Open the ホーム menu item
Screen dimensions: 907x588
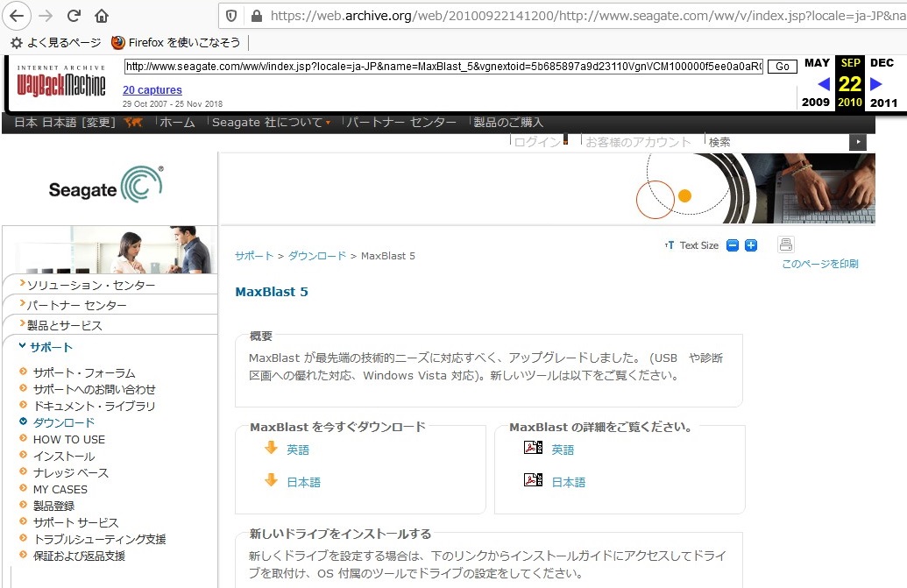pos(177,122)
